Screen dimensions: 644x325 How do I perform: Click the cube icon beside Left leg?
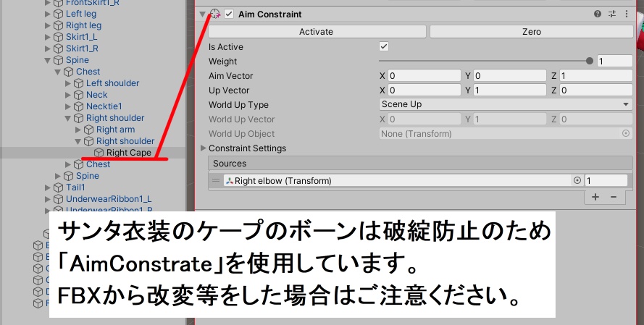pyautogui.click(x=59, y=14)
